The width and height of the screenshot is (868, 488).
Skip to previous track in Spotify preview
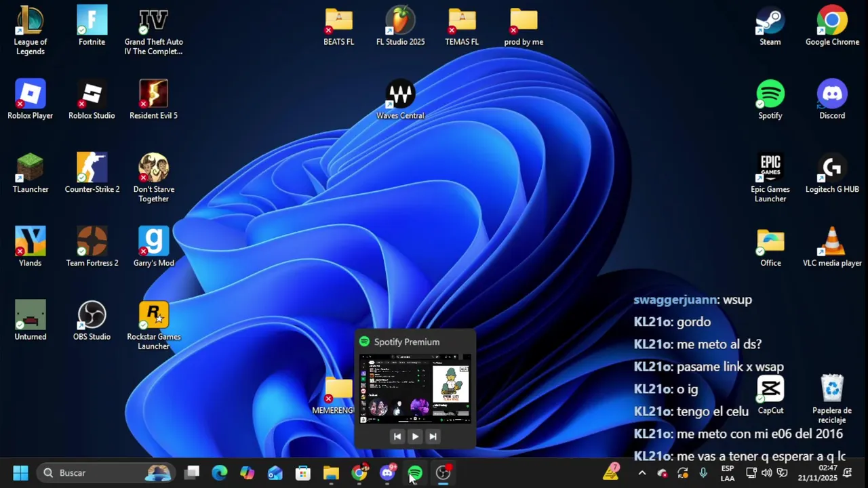click(x=397, y=436)
